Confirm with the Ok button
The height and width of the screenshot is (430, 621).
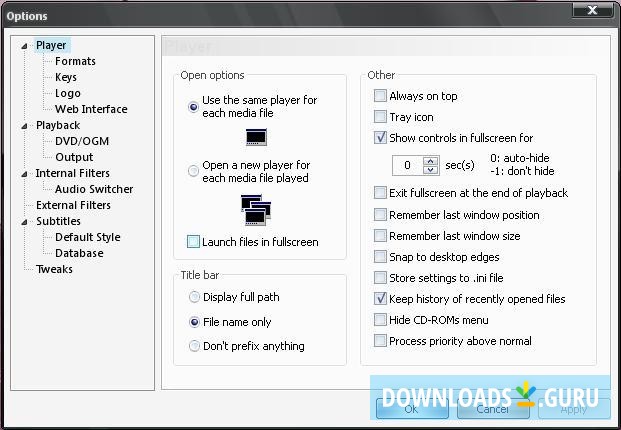(412, 408)
